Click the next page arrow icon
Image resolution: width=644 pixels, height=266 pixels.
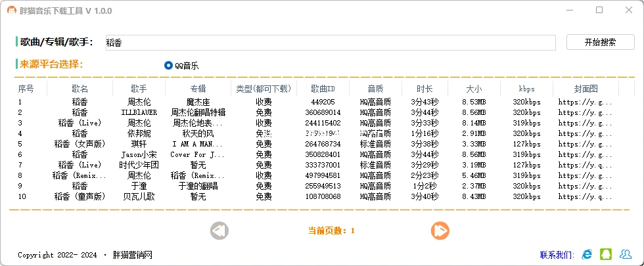click(x=440, y=231)
